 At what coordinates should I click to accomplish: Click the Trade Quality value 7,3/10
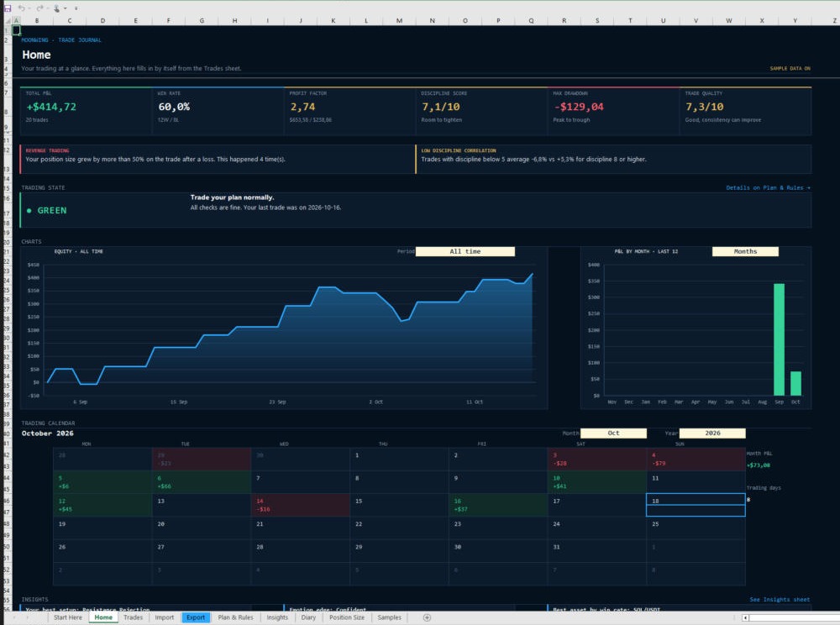(x=705, y=108)
